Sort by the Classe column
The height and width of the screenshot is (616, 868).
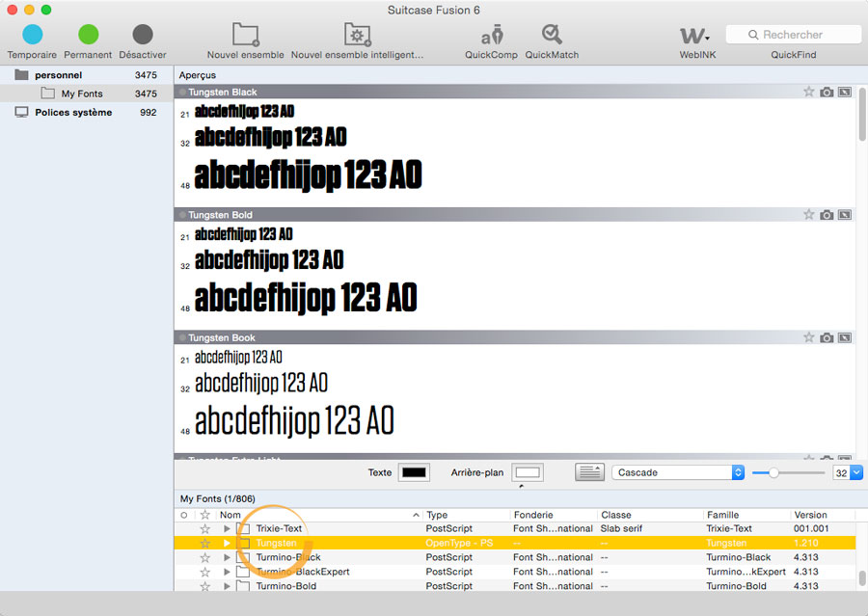650,515
